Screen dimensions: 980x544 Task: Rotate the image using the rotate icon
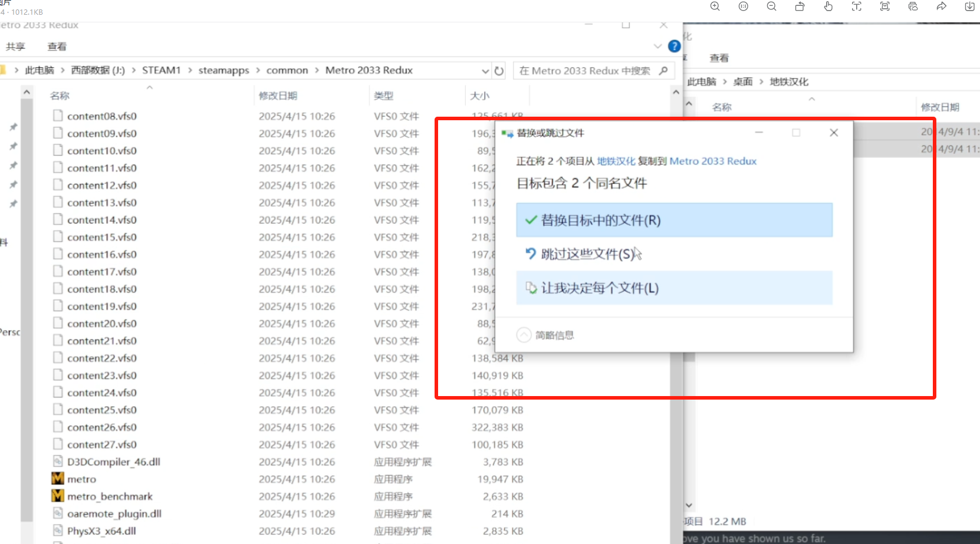800,6
